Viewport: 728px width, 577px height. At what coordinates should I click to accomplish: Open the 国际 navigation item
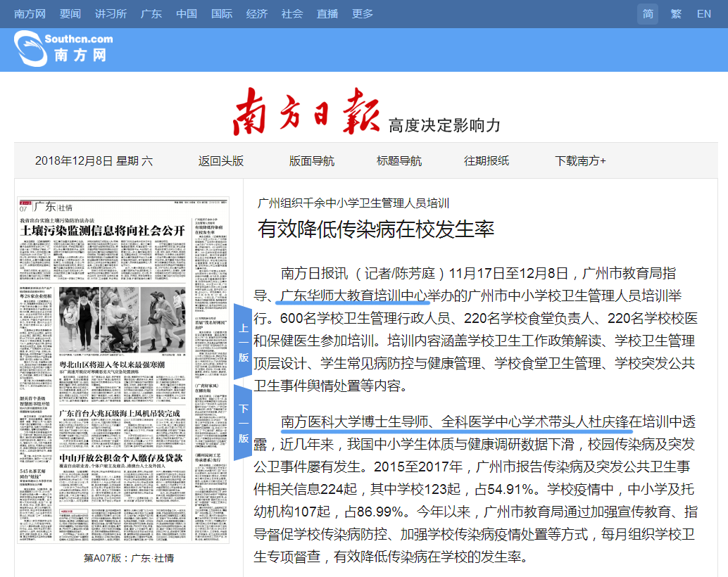(x=222, y=14)
